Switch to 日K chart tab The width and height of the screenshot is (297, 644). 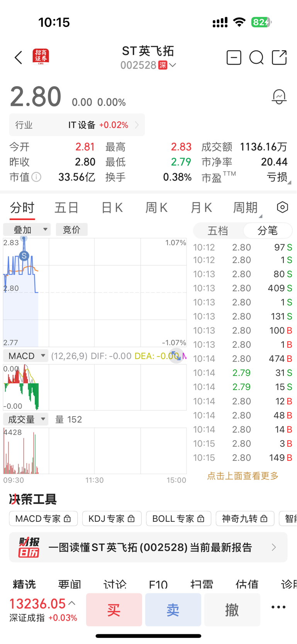112,208
